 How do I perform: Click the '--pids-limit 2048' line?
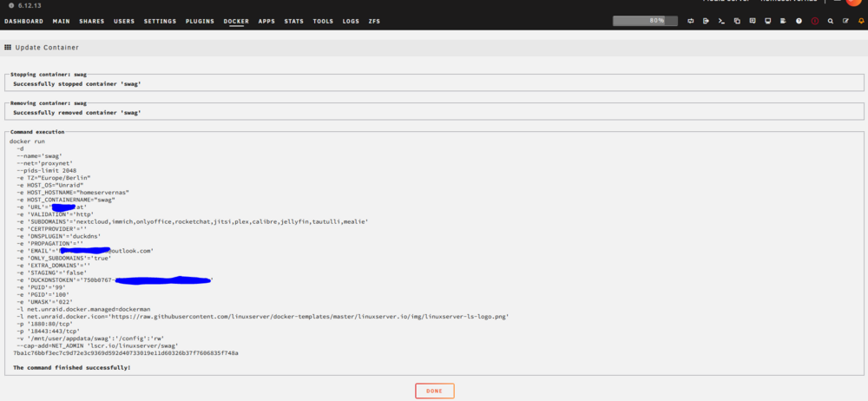(x=47, y=171)
